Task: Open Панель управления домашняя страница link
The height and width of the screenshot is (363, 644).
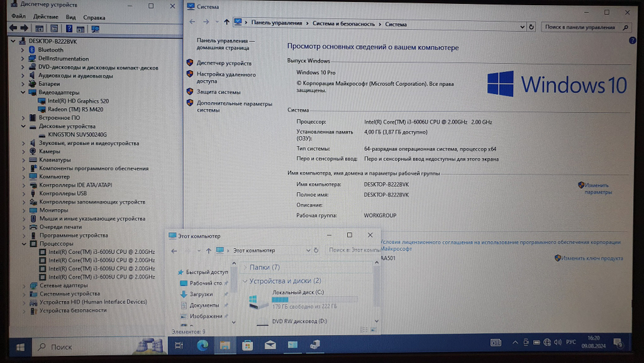Action: tap(225, 44)
